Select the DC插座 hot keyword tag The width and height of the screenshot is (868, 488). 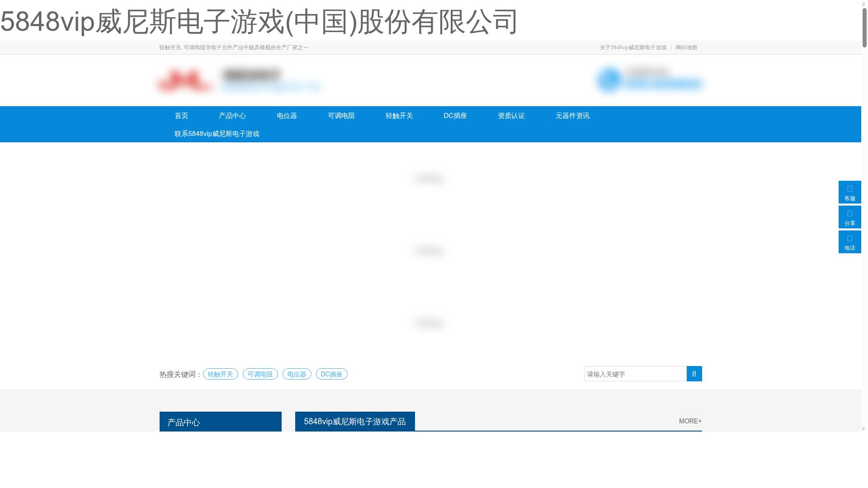[332, 374]
